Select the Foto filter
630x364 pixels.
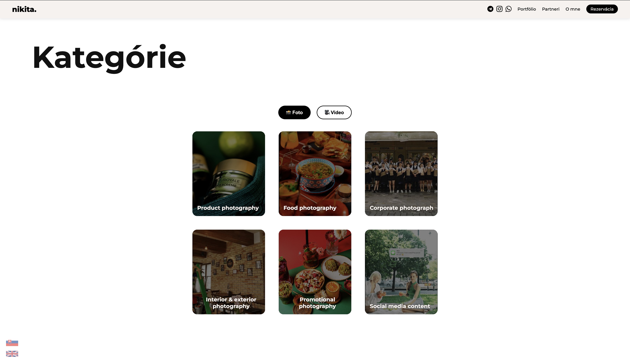click(x=294, y=112)
